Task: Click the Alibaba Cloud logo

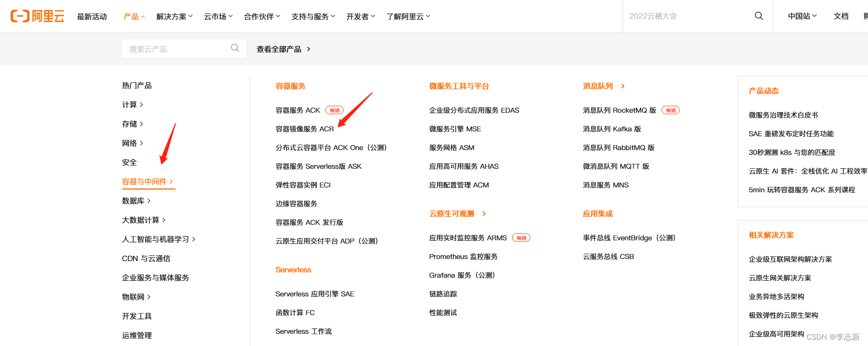Action: tap(37, 16)
